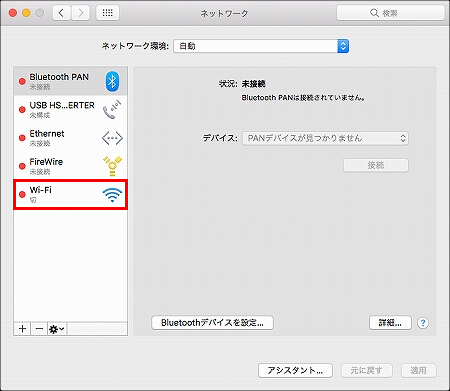Click 適用 apply button
This screenshot has height=391, width=450.
pyautogui.click(x=418, y=370)
